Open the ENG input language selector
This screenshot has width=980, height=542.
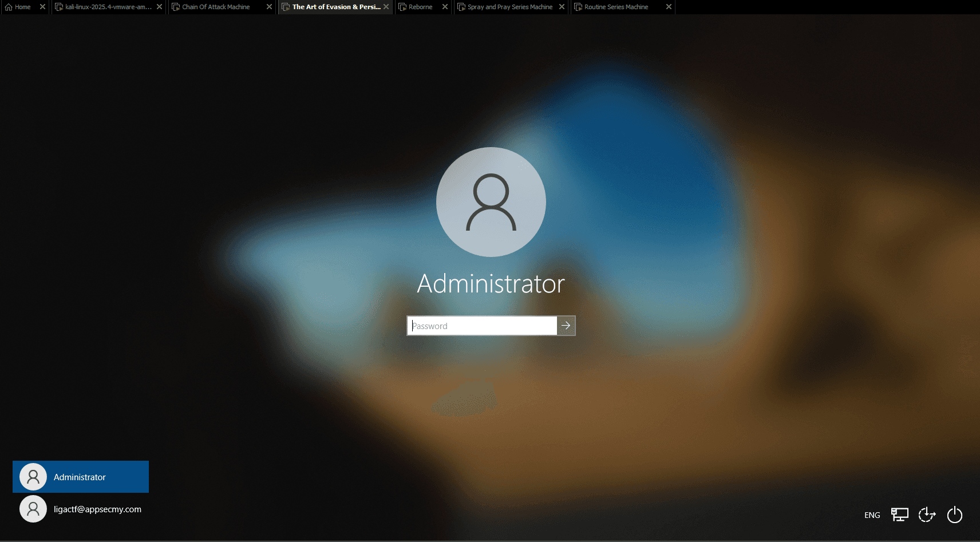click(x=872, y=515)
